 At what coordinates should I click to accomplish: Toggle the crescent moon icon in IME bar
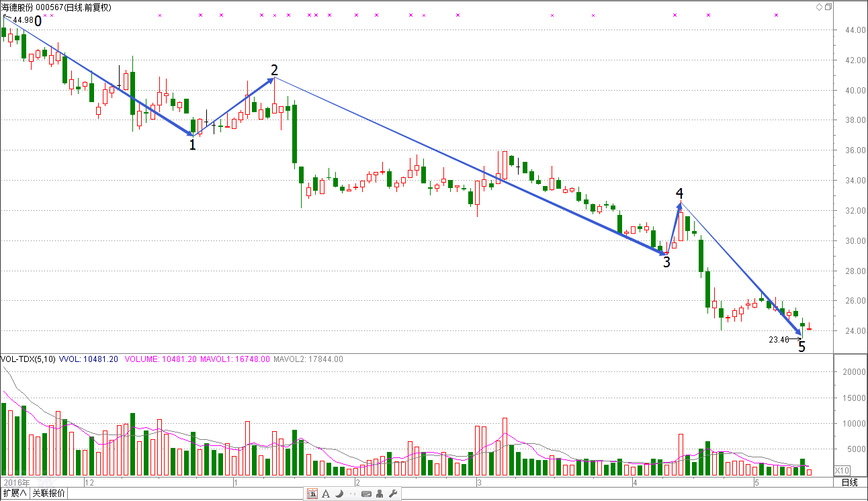click(339, 494)
